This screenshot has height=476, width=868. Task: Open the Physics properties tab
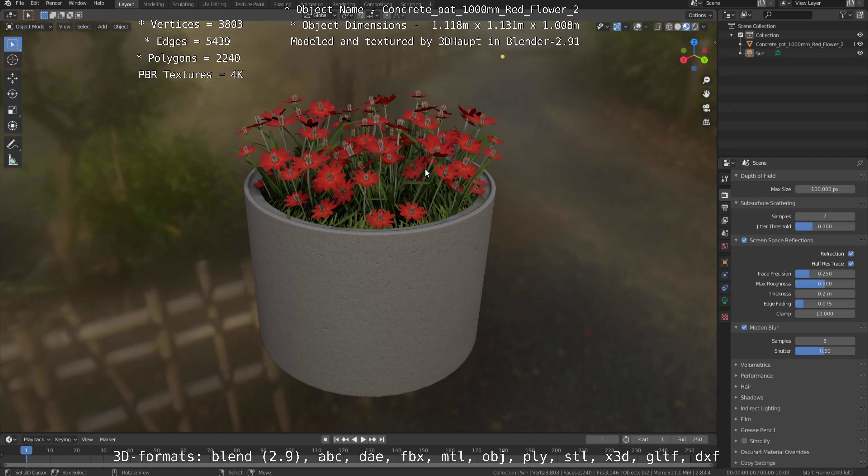coord(724,275)
